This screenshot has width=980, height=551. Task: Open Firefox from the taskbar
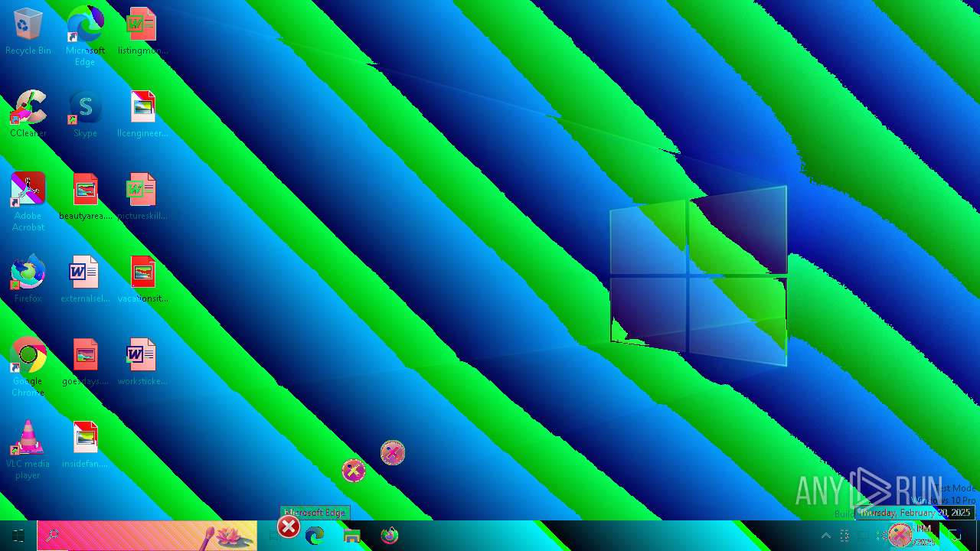click(x=390, y=536)
